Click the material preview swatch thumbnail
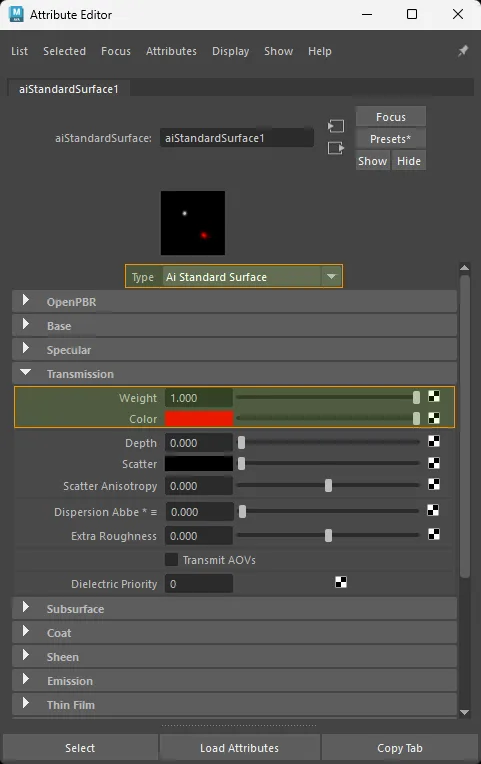 click(x=193, y=223)
